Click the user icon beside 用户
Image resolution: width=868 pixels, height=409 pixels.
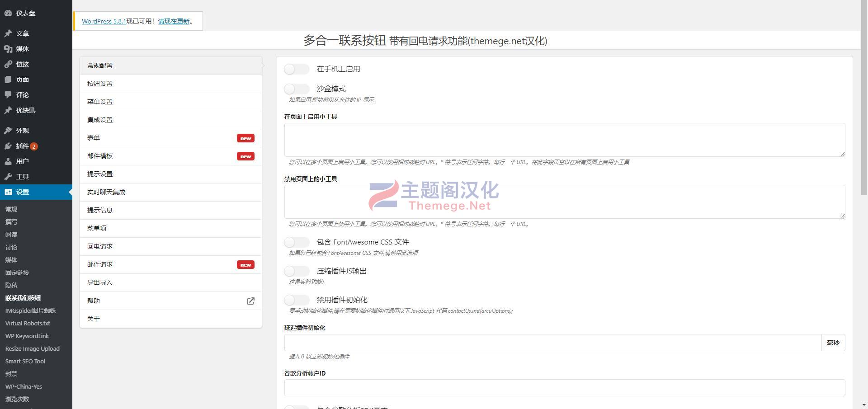pos(8,161)
